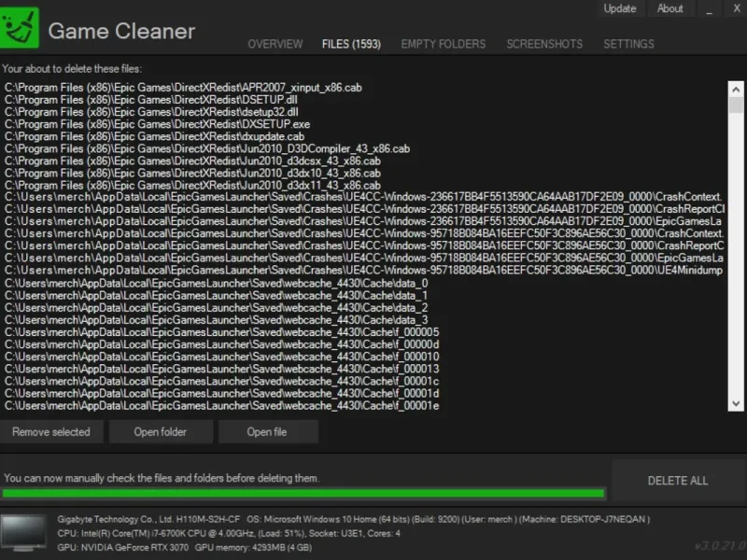This screenshot has height=560, width=747.
Task: Select the Cache f_000010 file row
Action: [365, 357]
